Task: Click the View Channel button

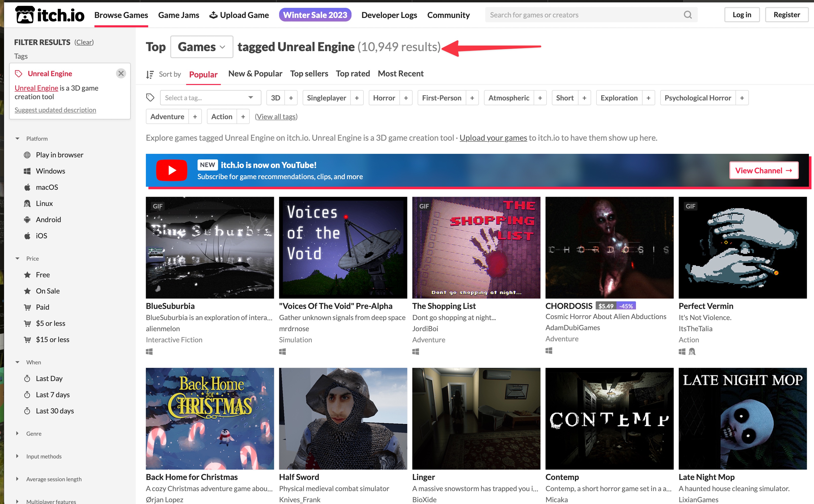Action: tap(763, 170)
